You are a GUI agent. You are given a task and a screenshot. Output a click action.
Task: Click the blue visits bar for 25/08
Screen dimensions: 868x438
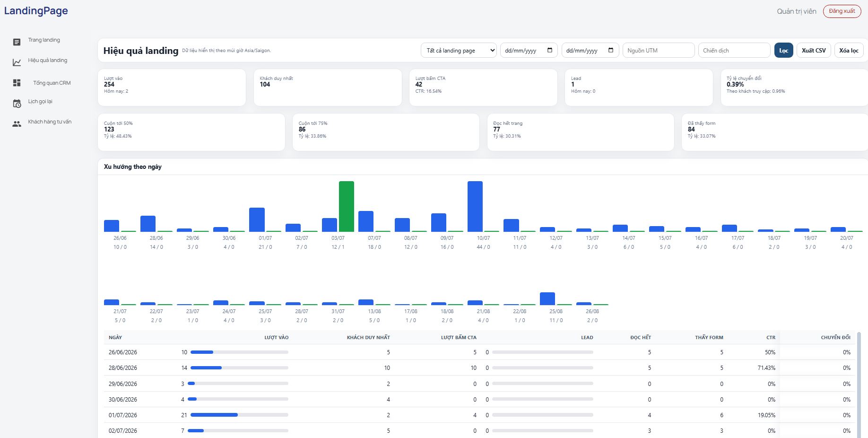click(547, 298)
